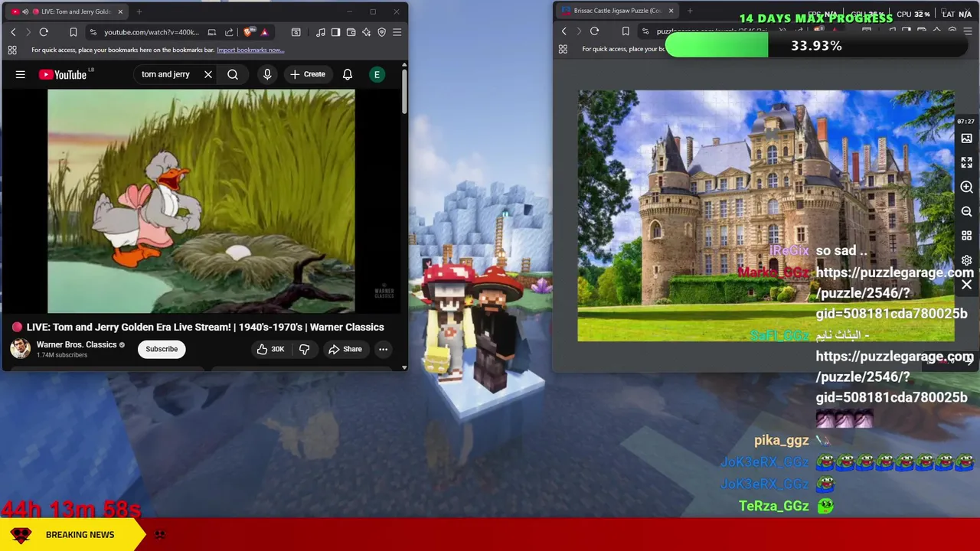Open apps grid in puzzle window bookmarks bar
This screenshot has height=551, width=980.
(563, 49)
